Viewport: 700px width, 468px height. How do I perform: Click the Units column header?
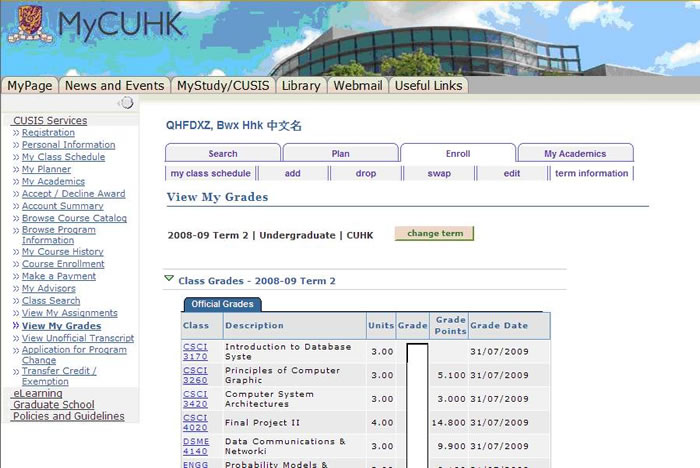(x=381, y=326)
